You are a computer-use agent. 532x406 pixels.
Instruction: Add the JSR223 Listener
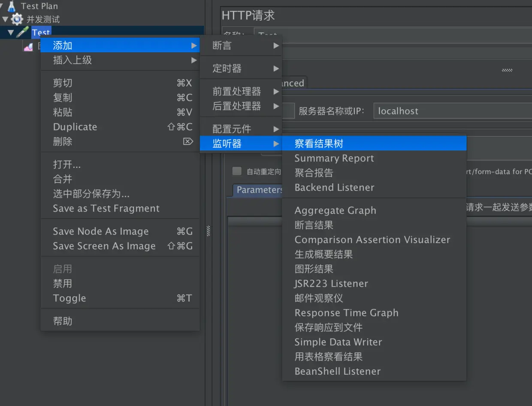click(374, 283)
